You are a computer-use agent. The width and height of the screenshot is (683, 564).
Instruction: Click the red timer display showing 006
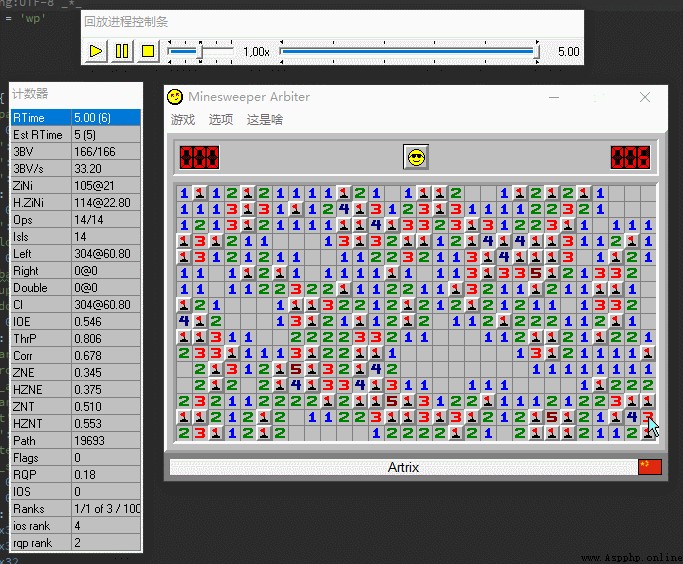[x=630, y=157]
